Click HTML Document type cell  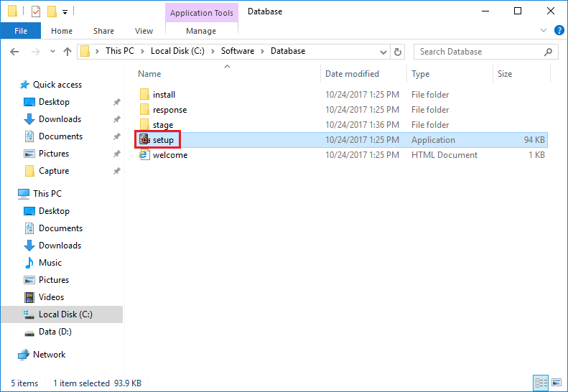(444, 155)
